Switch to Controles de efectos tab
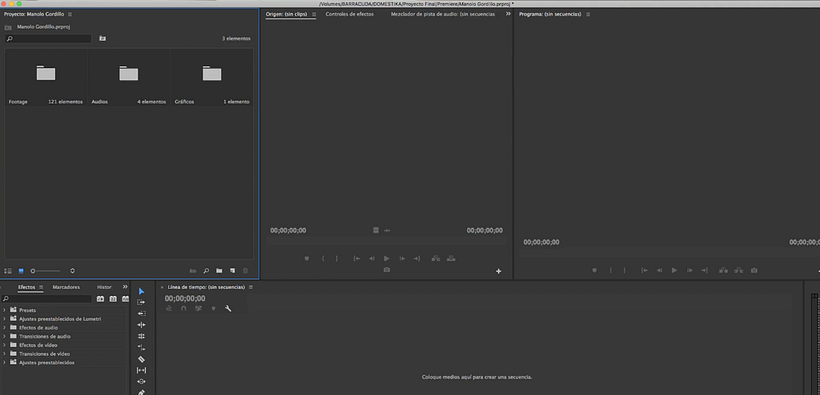The width and height of the screenshot is (820, 395). pyautogui.click(x=349, y=14)
